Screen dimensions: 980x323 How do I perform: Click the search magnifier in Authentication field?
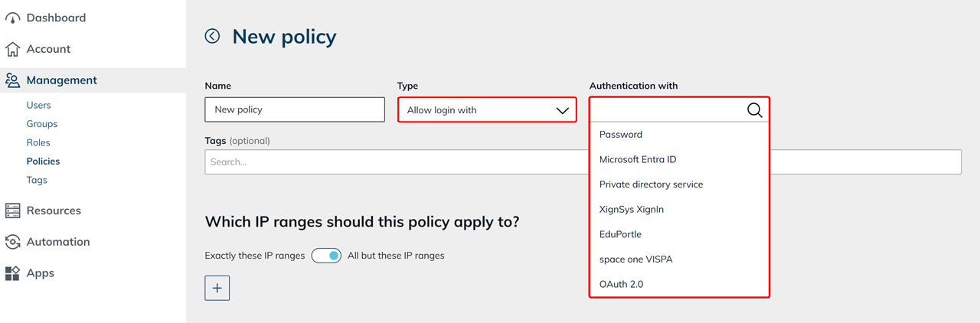(754, 110)
